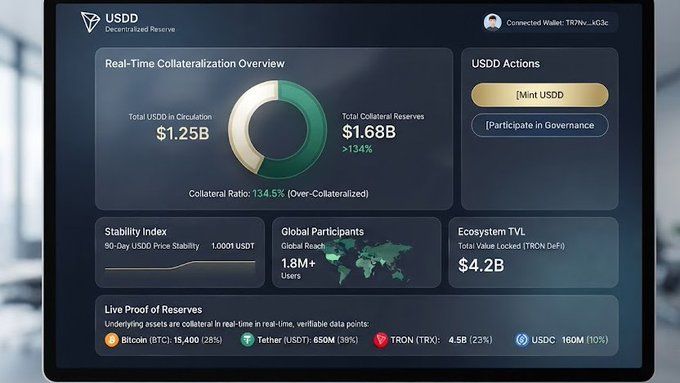Click Total Value Locked (TRON DeFi) label
The width and height of the screenshot is (680, 383).
(511, 246)
